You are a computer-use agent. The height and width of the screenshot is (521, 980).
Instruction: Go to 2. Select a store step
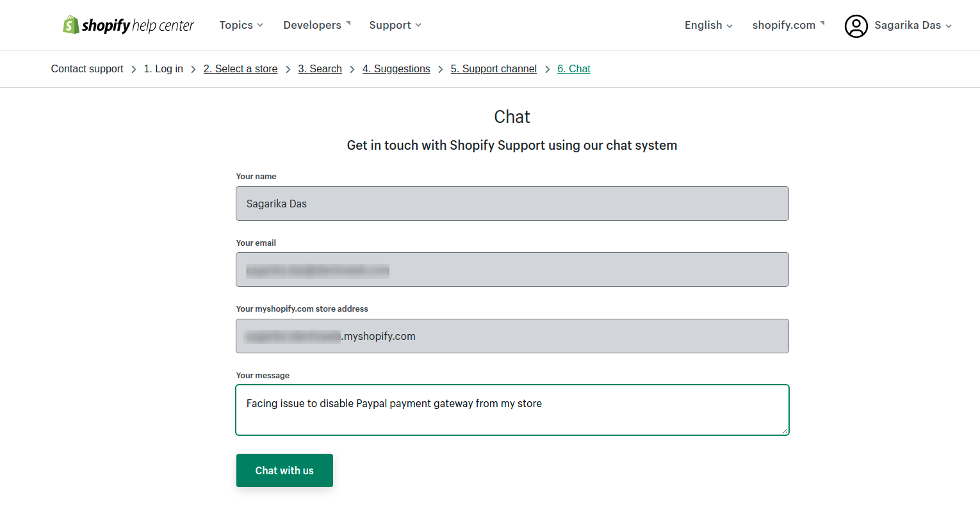coord(240,68)
